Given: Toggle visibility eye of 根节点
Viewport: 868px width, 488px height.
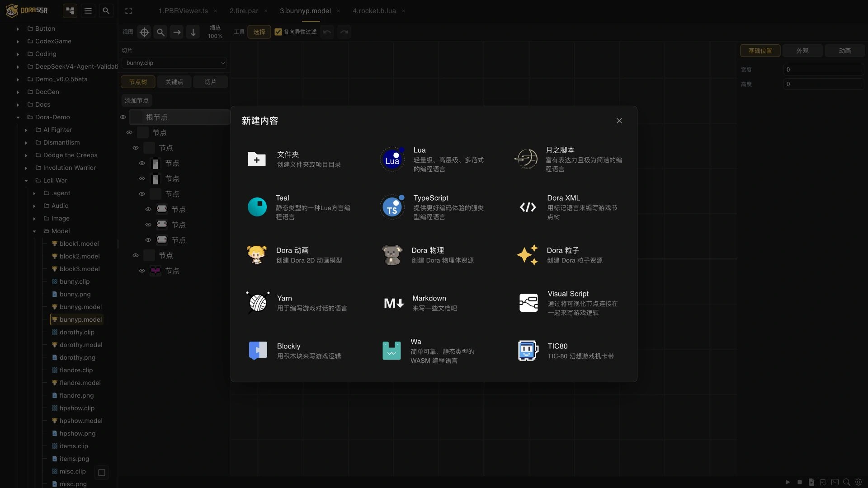Looking at the screenshot, I should point(123,117).
